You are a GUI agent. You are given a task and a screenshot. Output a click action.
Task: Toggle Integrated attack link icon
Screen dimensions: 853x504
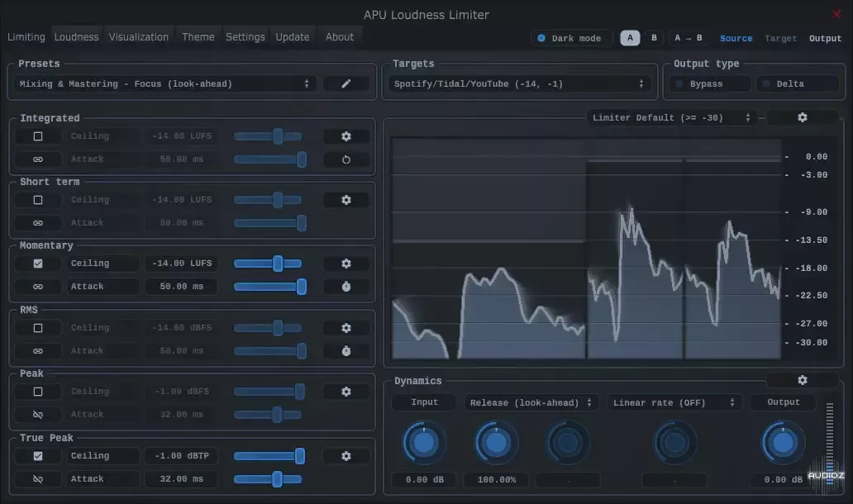tap(37, 159)
